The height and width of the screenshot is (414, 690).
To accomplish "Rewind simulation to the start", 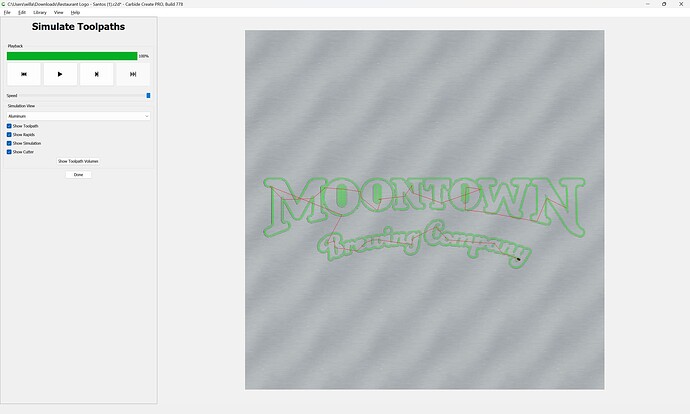I will point(24,74).
